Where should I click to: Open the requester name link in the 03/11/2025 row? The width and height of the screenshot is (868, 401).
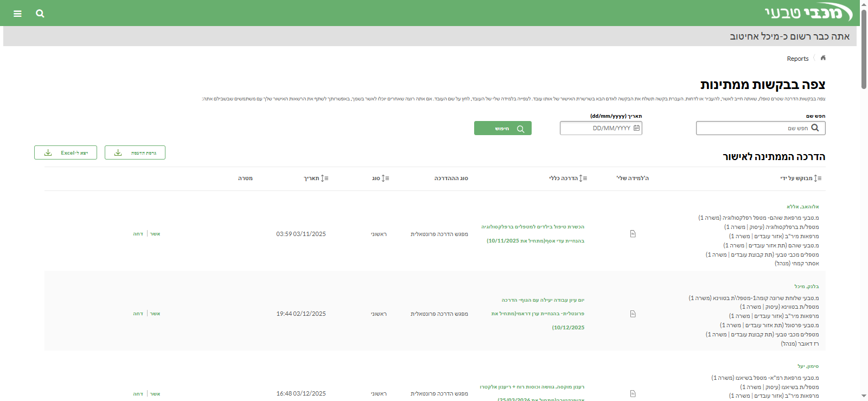[x=803, y=207]
